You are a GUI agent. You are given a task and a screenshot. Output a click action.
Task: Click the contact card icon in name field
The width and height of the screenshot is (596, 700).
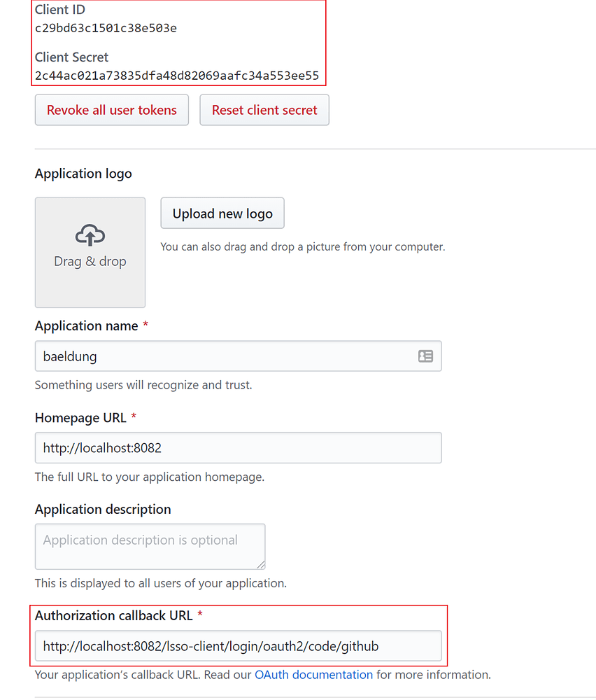tap(425, 356)
